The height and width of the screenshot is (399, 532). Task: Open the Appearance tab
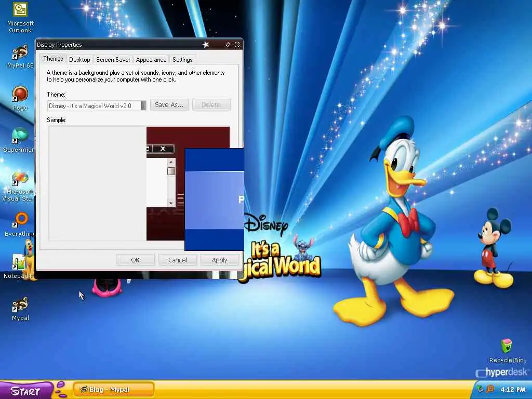pos(151,60)
